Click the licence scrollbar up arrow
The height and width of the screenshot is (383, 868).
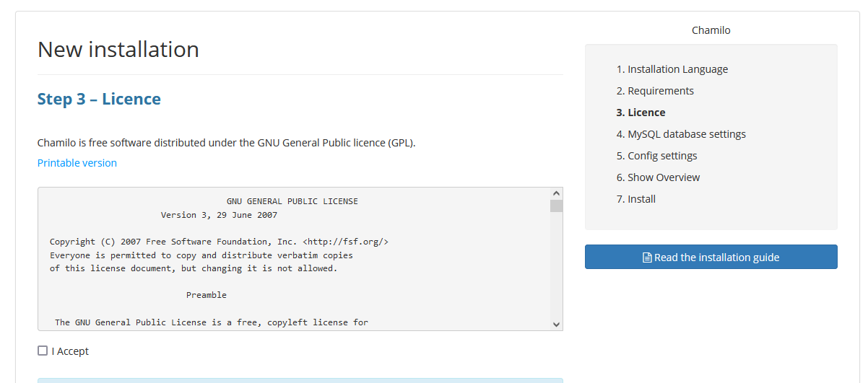[x=556, y=194]
